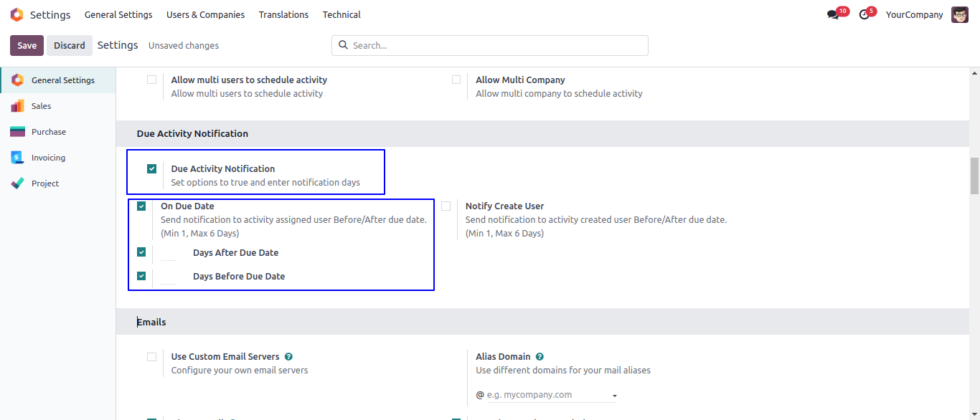Click the Odoo Settings app logo
The height and width of the screenshot is (420, 980).
(17, 15)
